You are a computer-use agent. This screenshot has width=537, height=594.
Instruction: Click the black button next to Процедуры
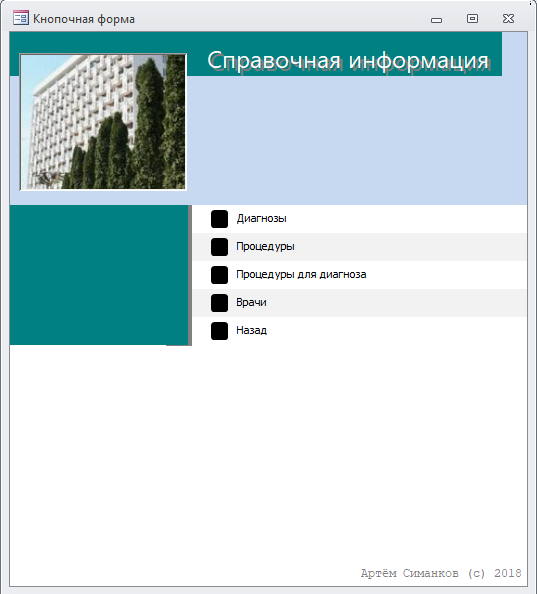[x=219, y=247]
